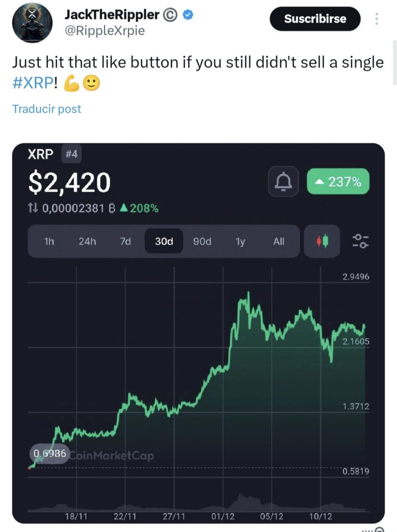Switch chart to 7d range
This screenshot has height=532, width=397.
(x=125, y=242)
